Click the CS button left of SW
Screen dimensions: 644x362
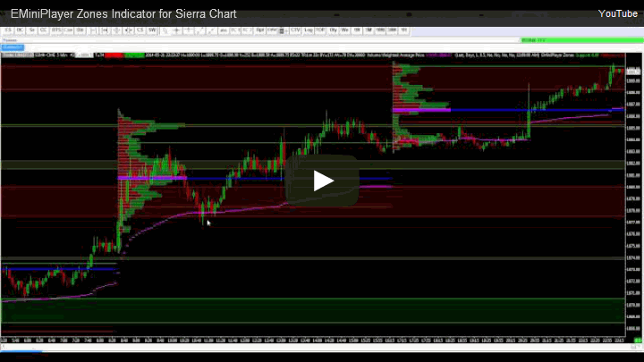[x=140, y=30]
